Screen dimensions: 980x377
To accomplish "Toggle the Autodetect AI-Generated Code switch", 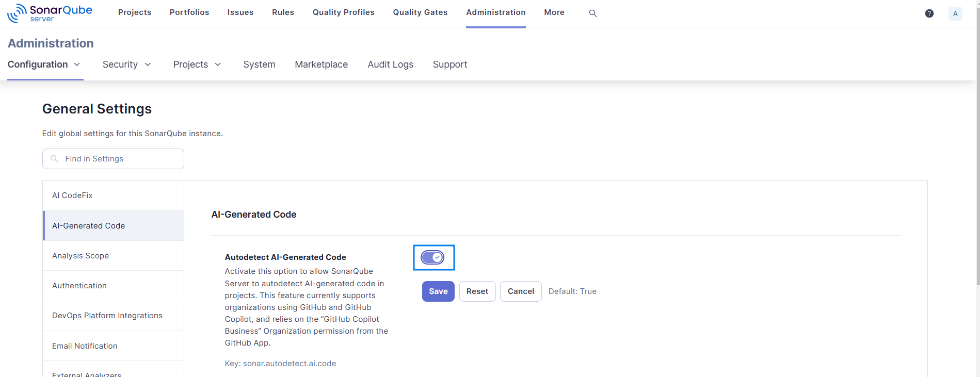I will [x=432, y=257].
